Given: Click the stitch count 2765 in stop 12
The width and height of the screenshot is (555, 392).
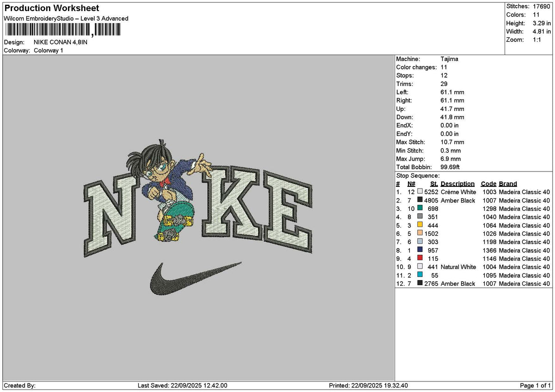Looking at the screenshot, I should click(431, 284).
